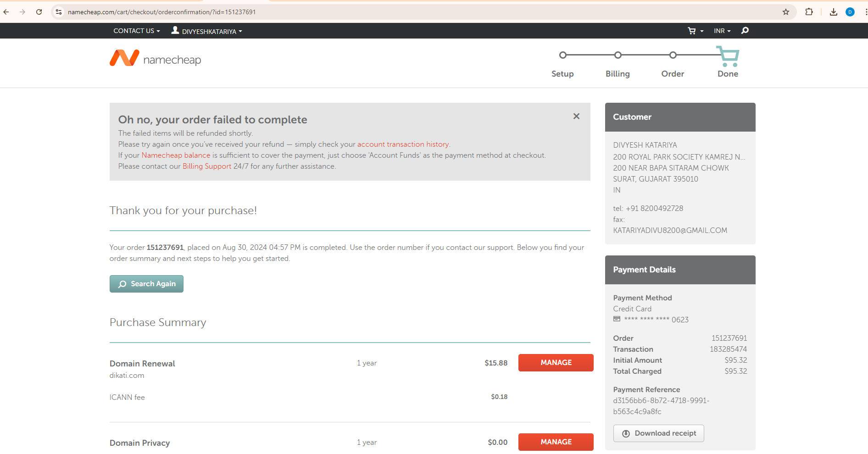The width and height of the screenshot is (868, 454).
Task: Open the DIVYESHKATARIYA account dropdown
Action: [x=207, y=31]
